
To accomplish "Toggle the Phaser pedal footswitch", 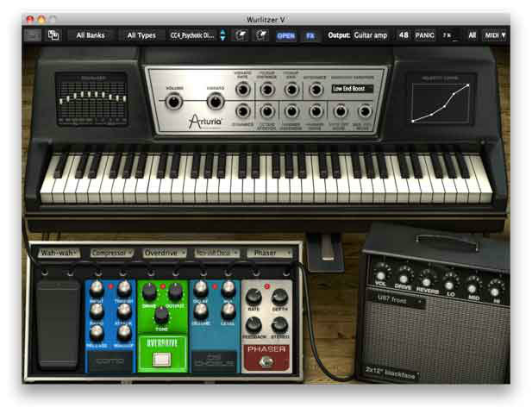I will 266,362.
